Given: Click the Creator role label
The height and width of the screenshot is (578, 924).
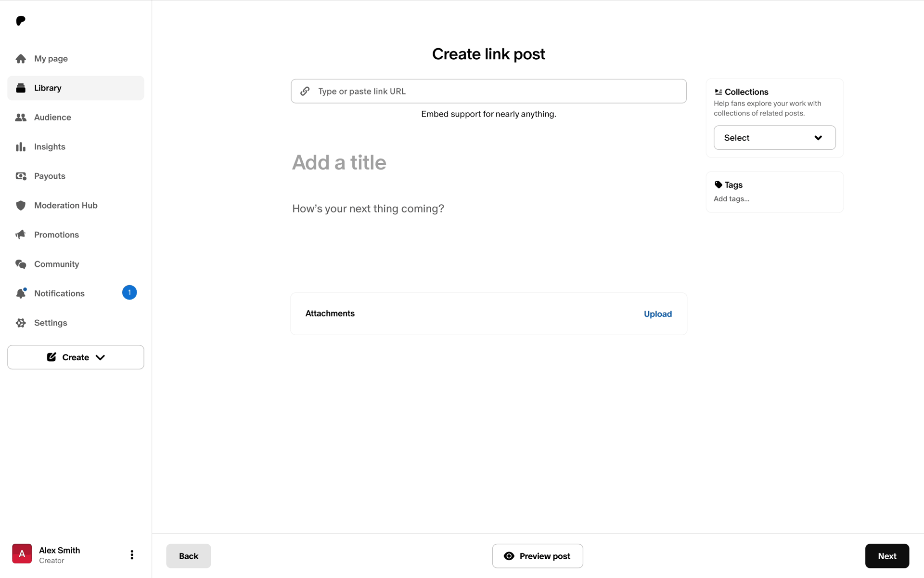Looking at the screenshot, I should [51, 561].
